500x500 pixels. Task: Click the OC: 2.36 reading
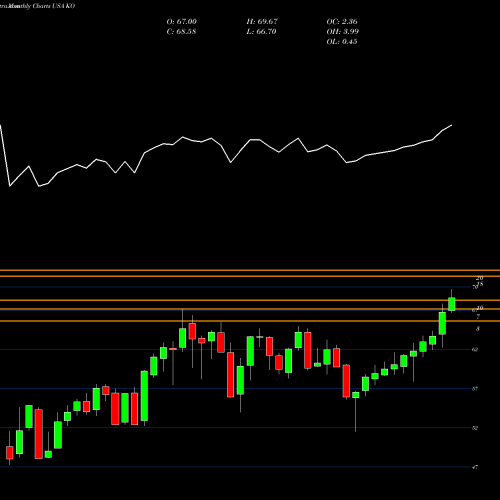coord(342,22)
